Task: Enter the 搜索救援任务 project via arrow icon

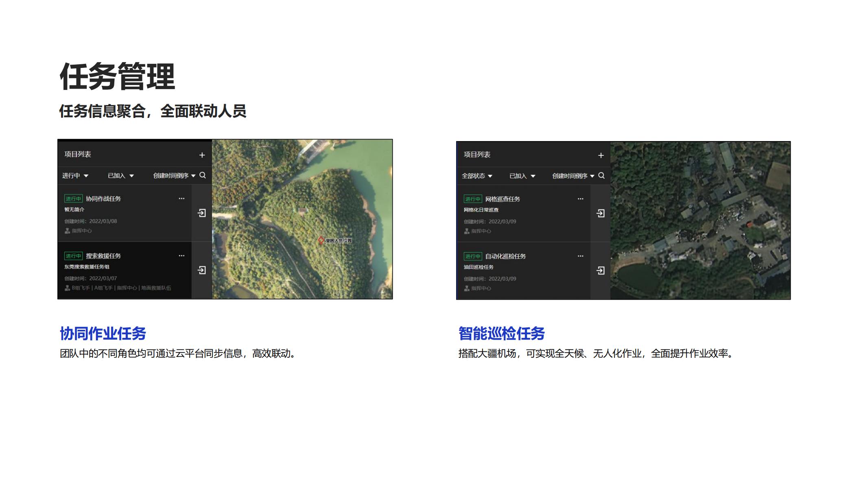Action: click(x=202, y=270)
